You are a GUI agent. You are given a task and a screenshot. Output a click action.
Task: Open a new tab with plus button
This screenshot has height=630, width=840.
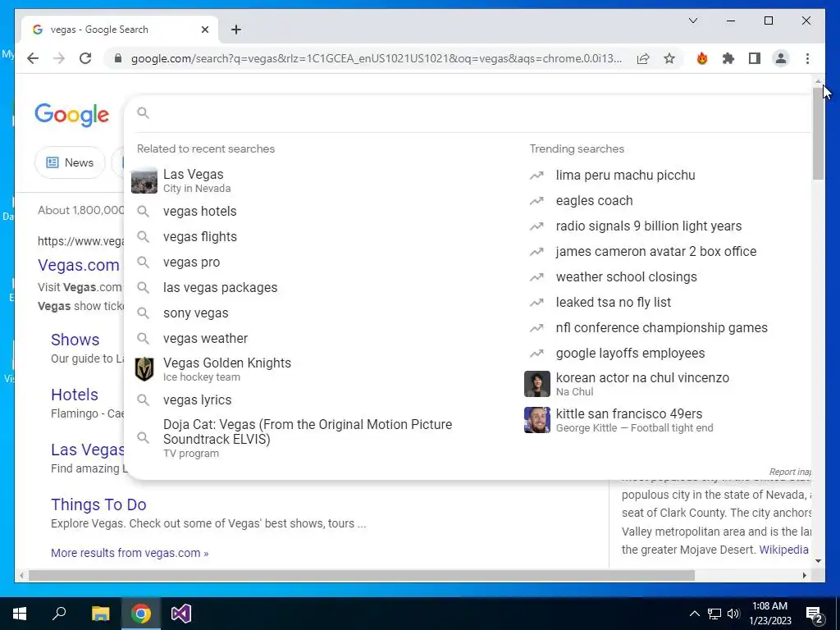coord(236,30)
